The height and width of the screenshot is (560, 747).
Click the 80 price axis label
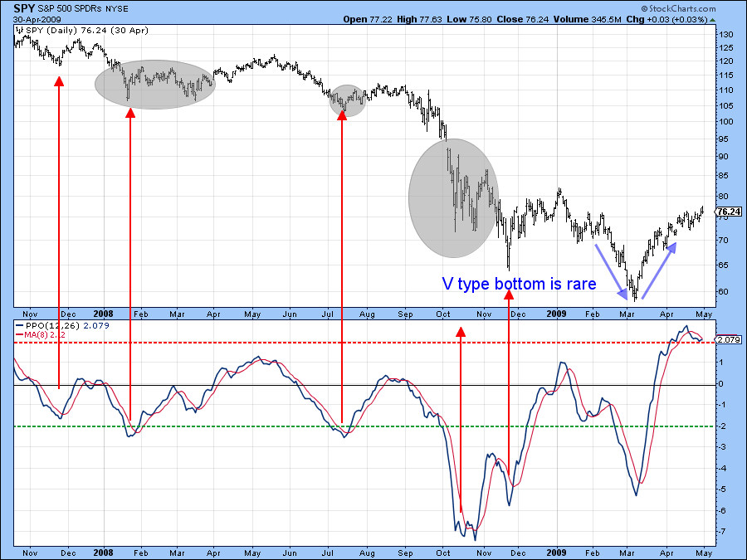point(724,196)
